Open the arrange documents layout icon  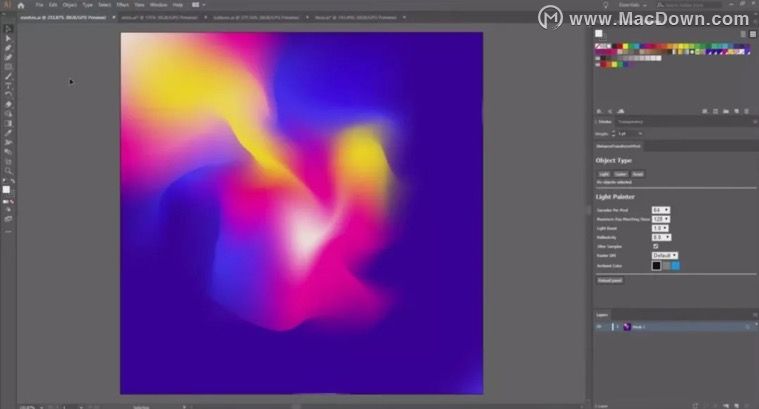coord(196,5)
